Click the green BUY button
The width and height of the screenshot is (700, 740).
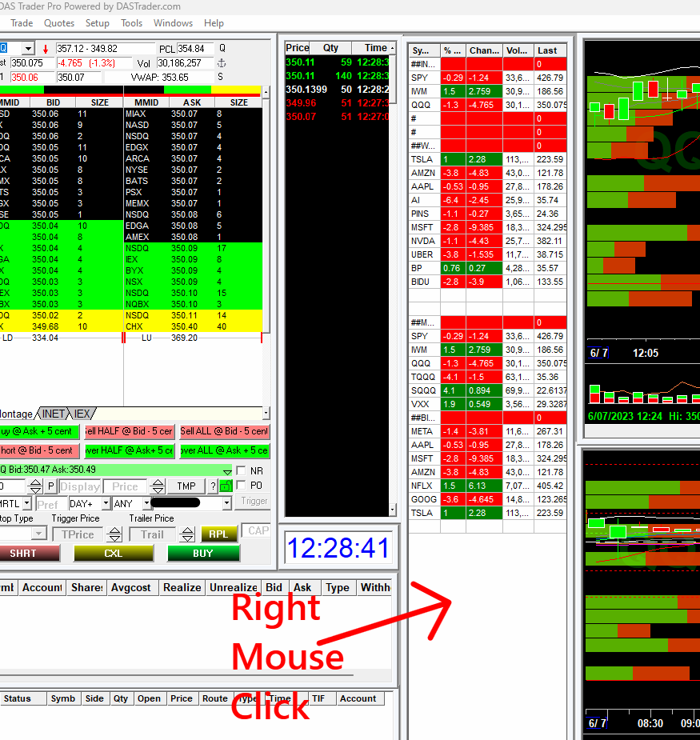[x=203, y=554]
